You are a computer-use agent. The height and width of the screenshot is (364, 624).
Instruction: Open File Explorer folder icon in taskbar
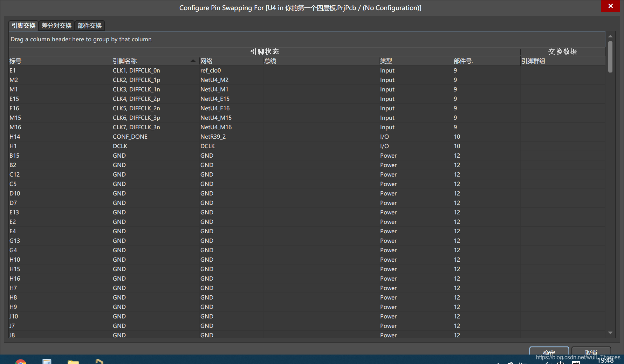[x=73, y=362]
